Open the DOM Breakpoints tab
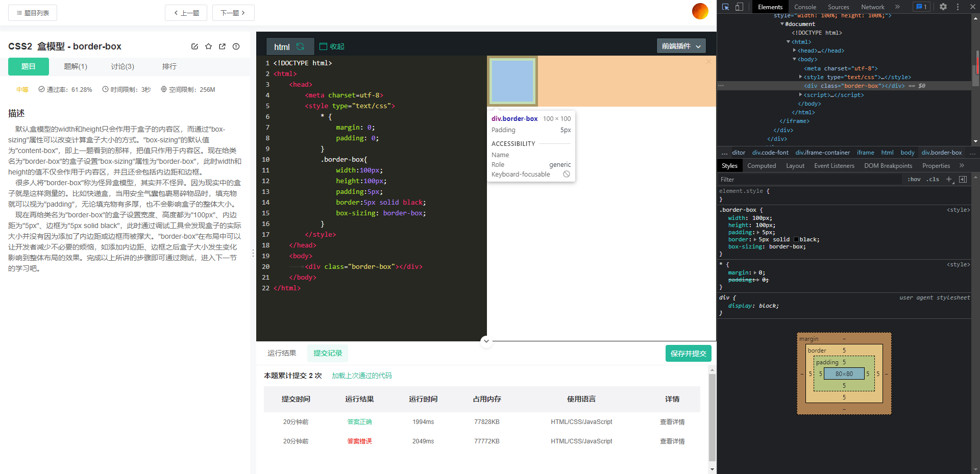The width and height of the screenshot is (980, 474). [x=888, y=166]
